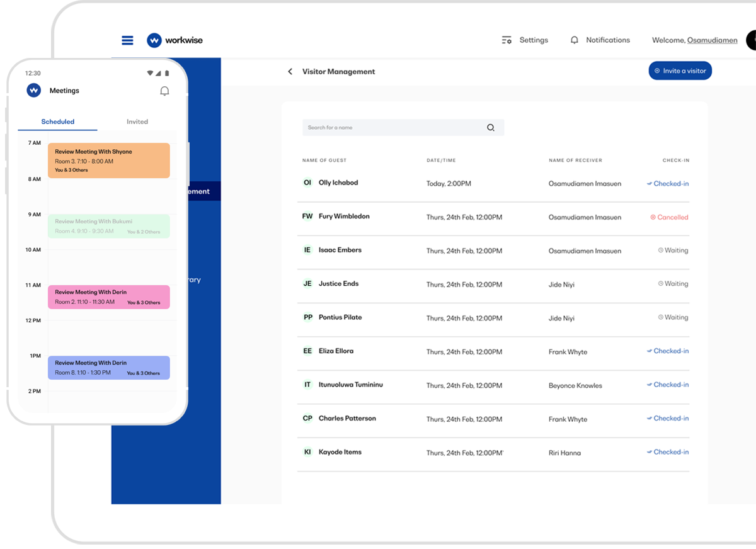The width and height of the screenshot is (756, 549).
Task: Switch to Scheduled tab in phone app
Action: (58, 122)
